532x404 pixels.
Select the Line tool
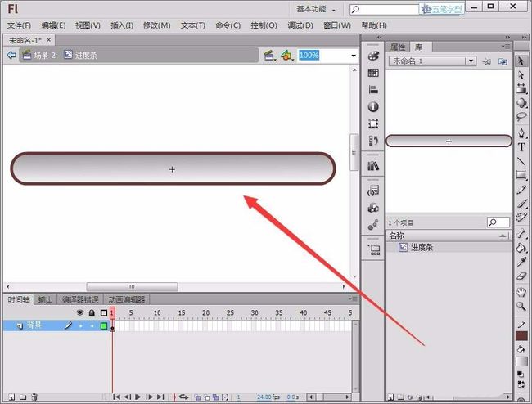(x=521, y=161)
